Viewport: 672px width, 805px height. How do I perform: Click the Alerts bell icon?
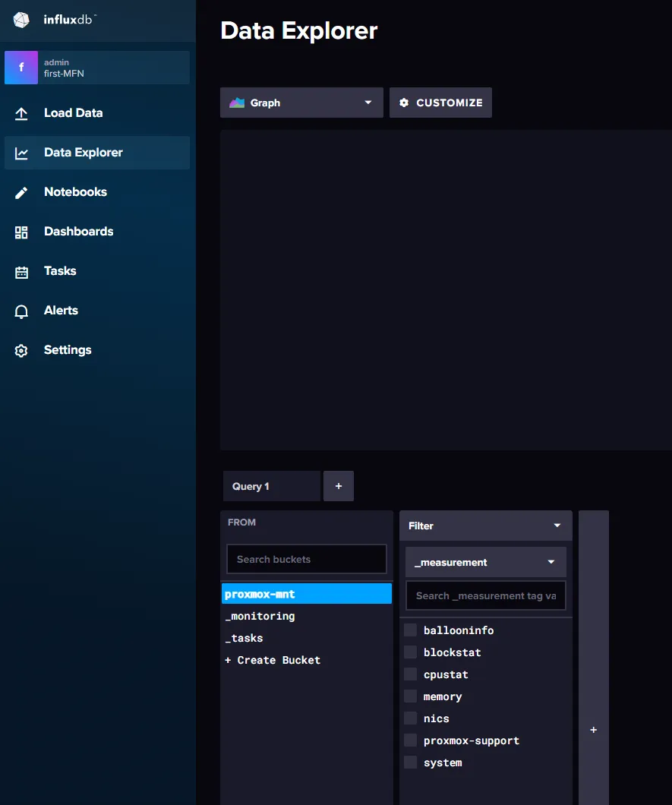point(21,311)
